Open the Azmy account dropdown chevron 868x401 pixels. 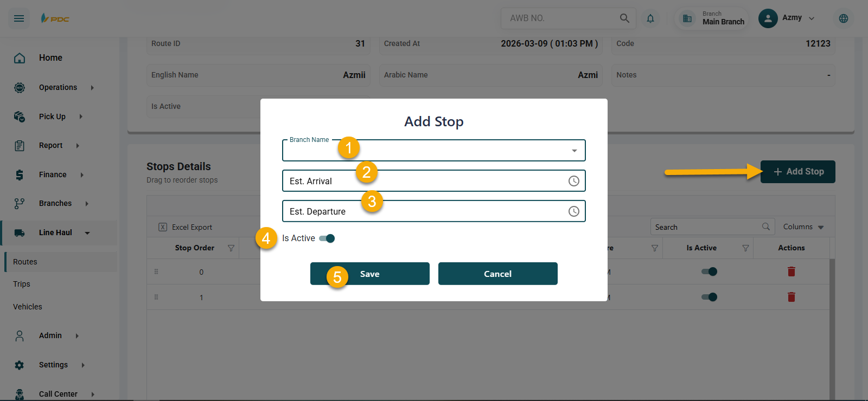click(x=812, y=18)
